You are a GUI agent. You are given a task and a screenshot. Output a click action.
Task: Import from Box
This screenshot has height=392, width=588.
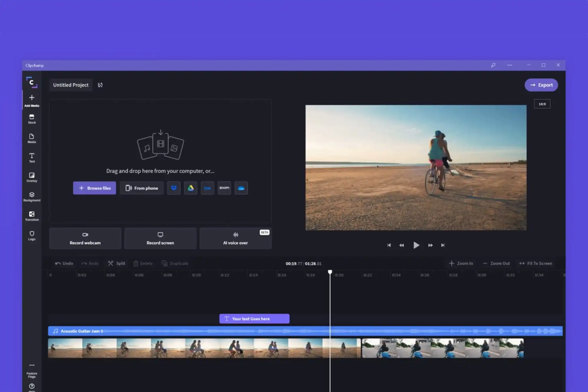[207, 188]
